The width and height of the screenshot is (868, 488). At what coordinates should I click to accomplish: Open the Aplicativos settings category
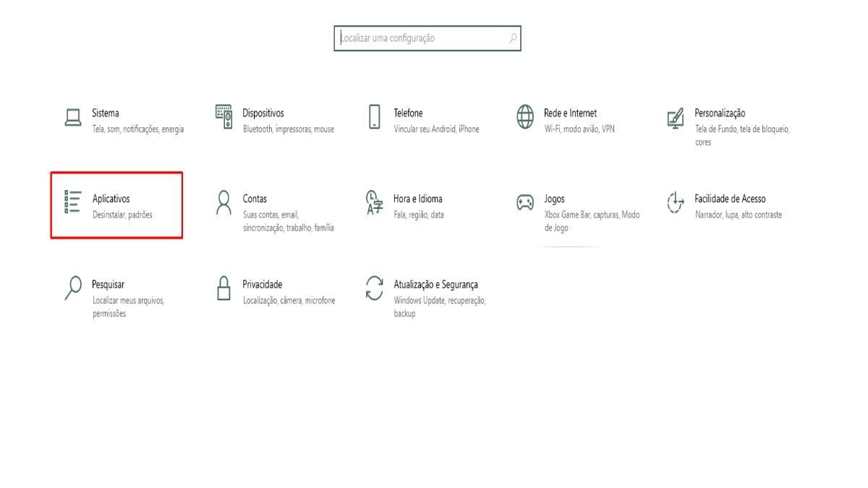(x=116, y=198)
